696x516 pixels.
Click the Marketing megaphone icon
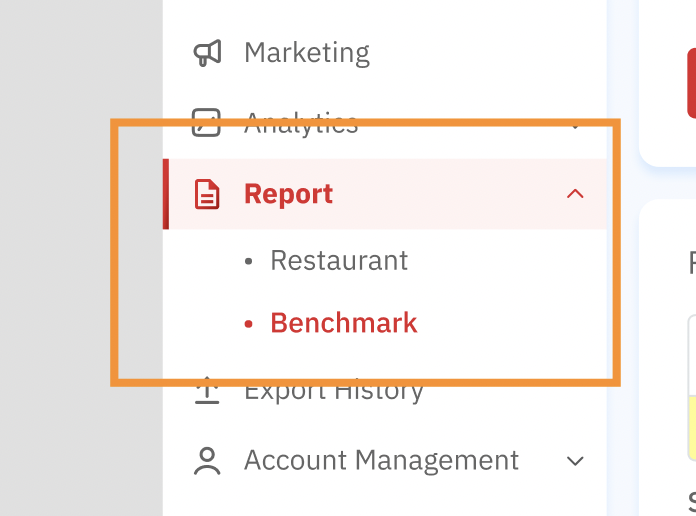(207, 53)
